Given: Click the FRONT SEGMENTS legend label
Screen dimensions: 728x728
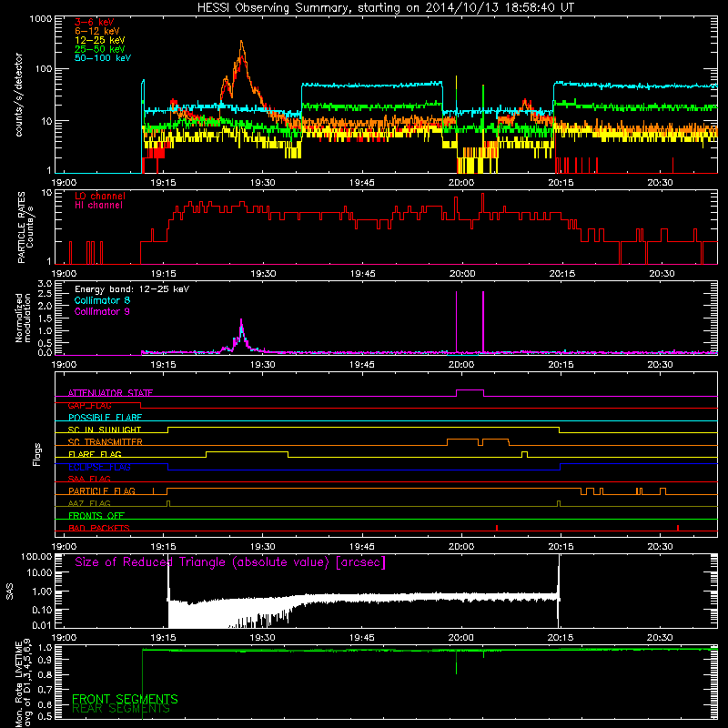Looking at the screenshot, I should tap(125, 699).
